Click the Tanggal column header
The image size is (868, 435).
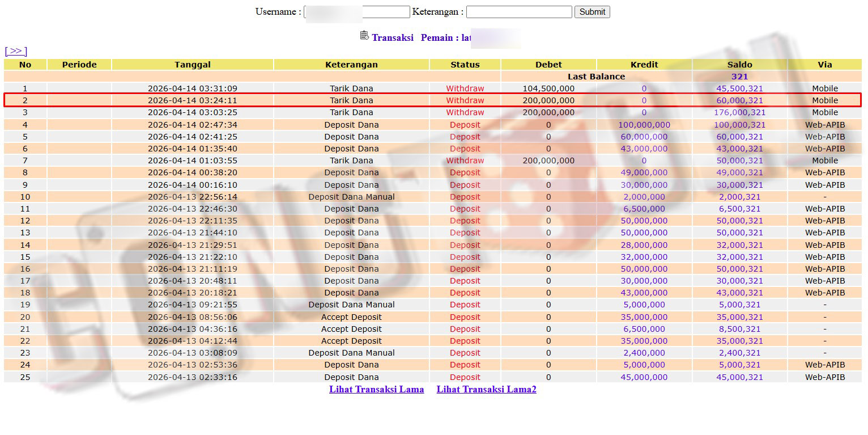tap(193, 65)
